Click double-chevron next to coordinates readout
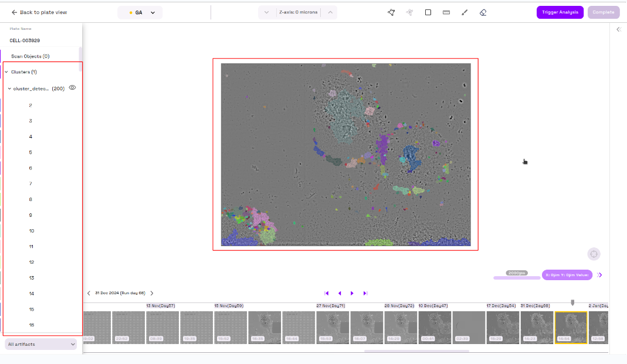The height and width of the screenshot is (364, 627). 600,275
